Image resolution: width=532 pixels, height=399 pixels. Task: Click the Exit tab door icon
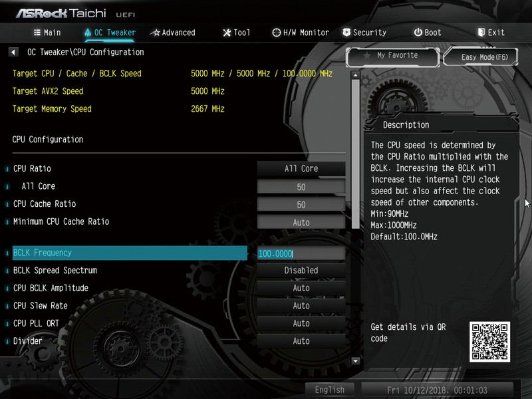tap(481, 32)
